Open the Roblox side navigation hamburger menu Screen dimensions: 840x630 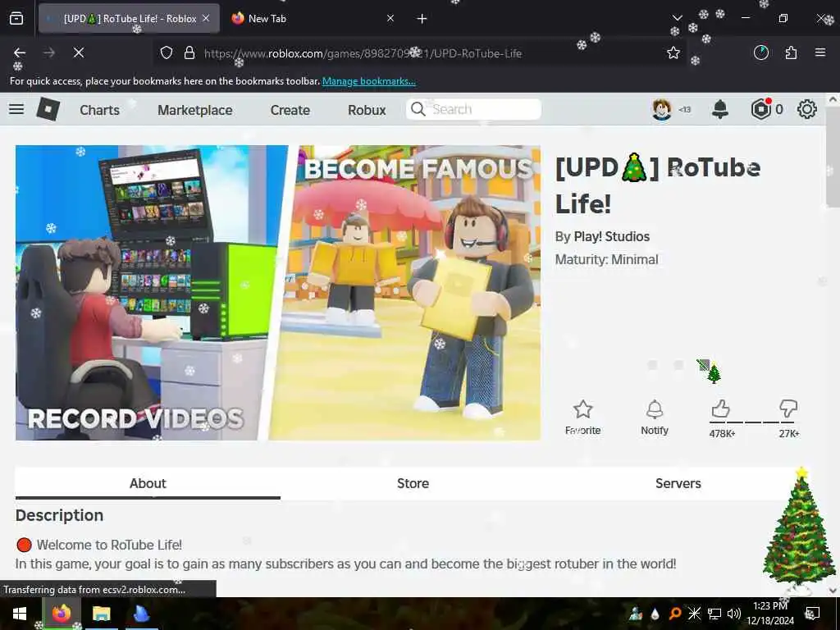click(x=16, y=109)
